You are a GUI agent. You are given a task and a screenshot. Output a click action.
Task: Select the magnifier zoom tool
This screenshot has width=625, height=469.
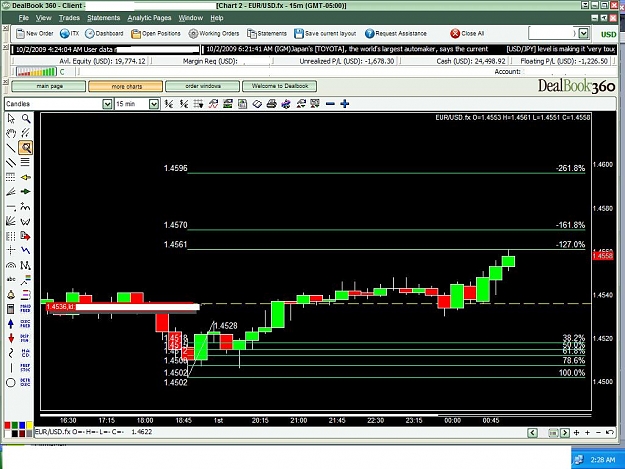(26, 118)
